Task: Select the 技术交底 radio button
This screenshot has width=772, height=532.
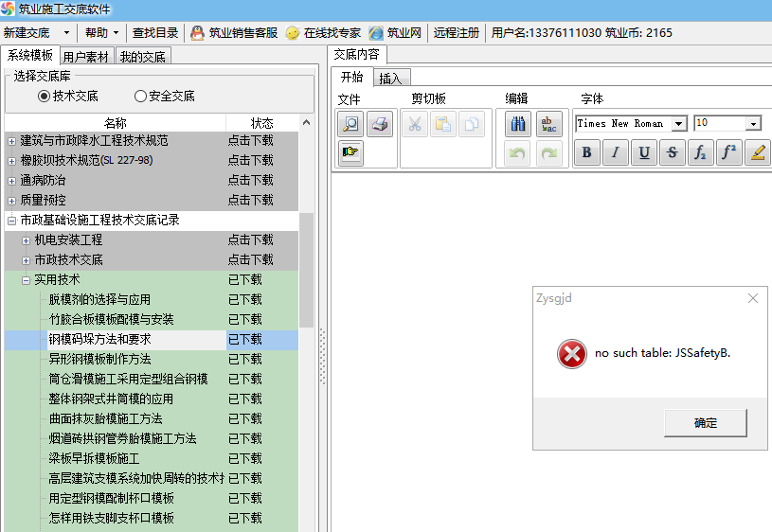Action: 45,96
